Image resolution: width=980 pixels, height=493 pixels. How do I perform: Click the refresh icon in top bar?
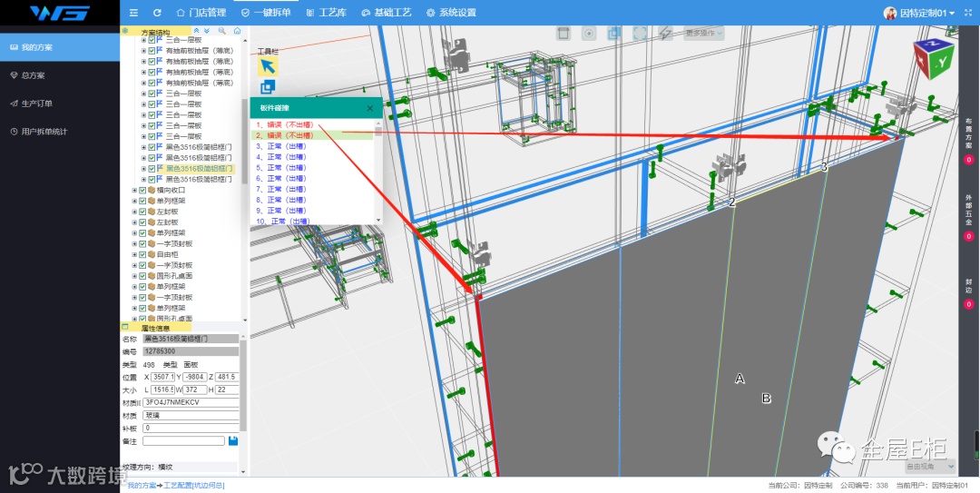(x=157, y=13)
